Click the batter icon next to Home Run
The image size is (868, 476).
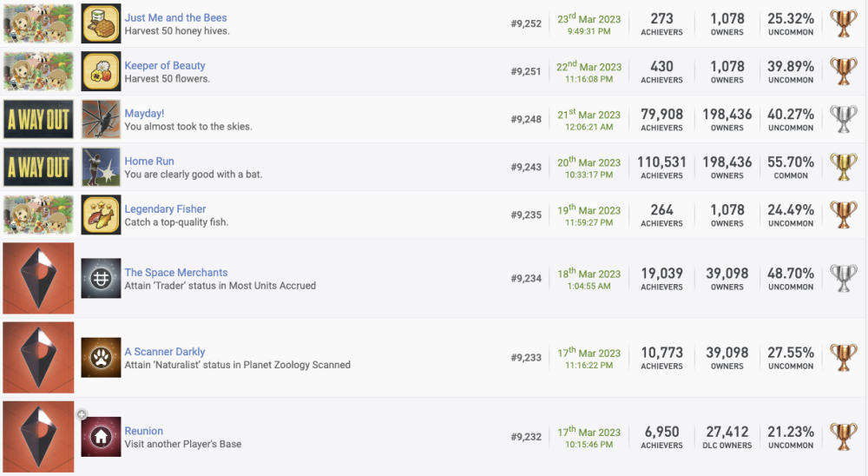tap(101, 167)
